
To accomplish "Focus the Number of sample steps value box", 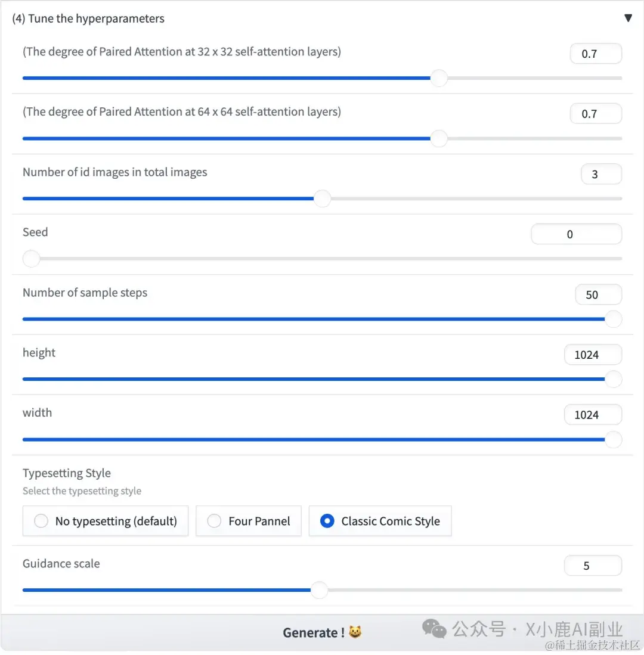I will (598, 294).
